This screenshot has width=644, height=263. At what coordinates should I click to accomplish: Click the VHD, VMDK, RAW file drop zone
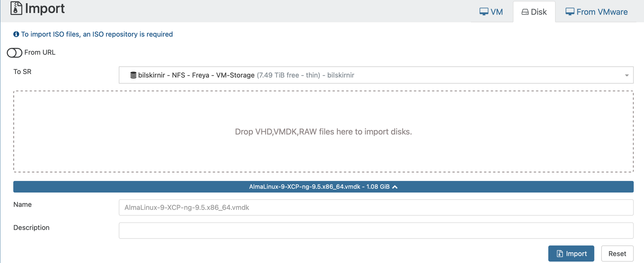[x=323, y=132]
